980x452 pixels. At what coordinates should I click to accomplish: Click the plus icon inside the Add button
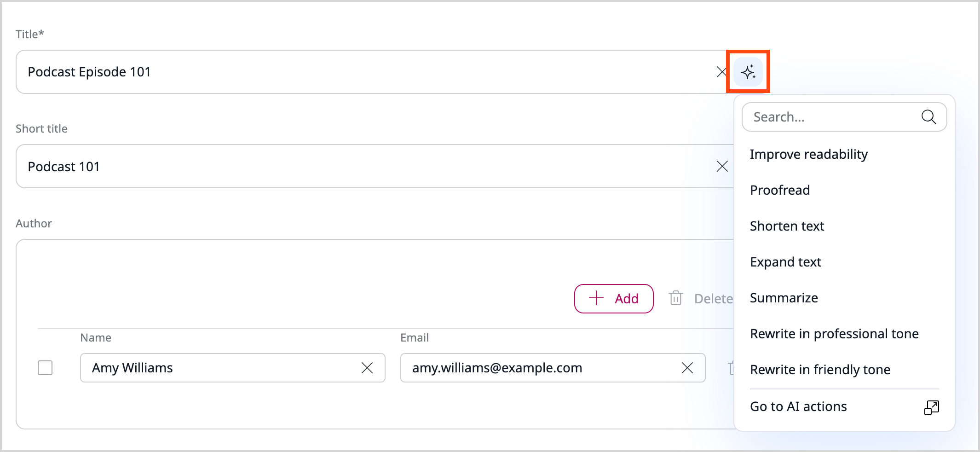click(x=596, y=298)
